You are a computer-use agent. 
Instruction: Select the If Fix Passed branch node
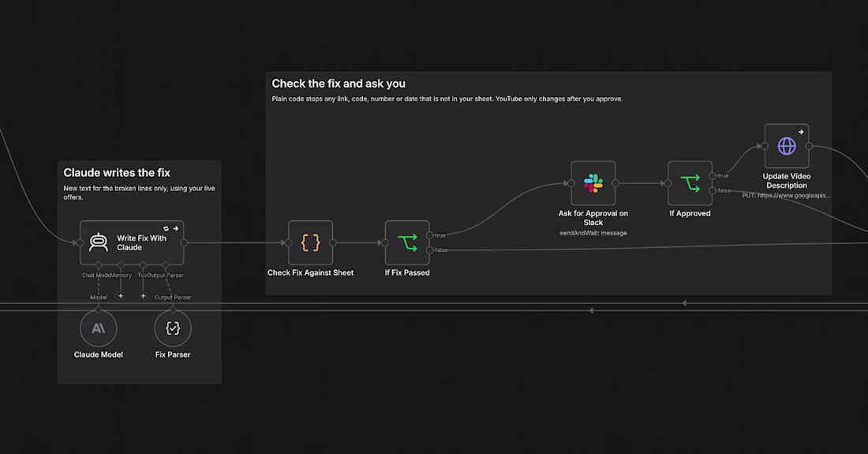coord(407,242)
